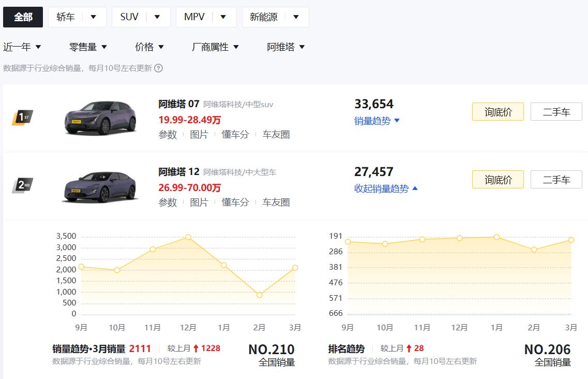588x379 pixels.
Task: Click the red up arrow beside 28
Action: 409,348
